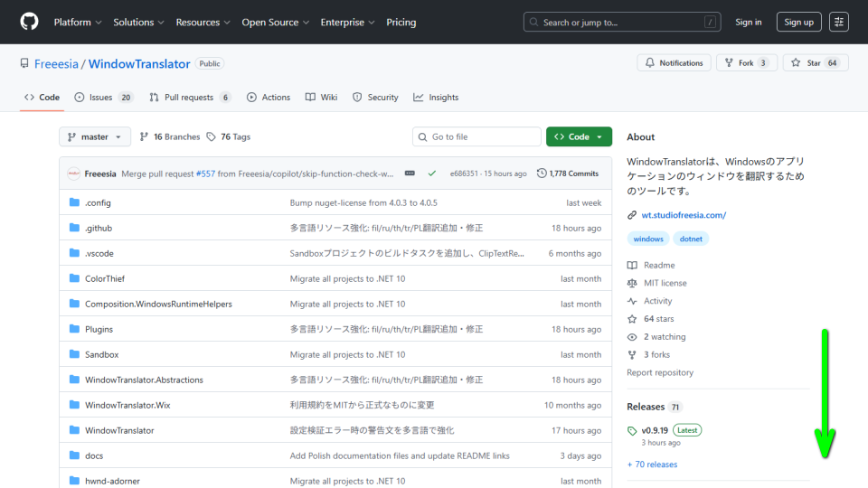This screenshot has height=488, width=868.
Task: Click the green commit status checkmark
Action: pyautogui.click(x=432, y=174)
